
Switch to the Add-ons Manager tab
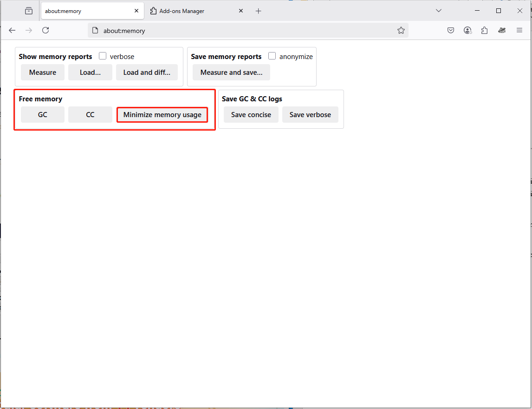(197, 11)
